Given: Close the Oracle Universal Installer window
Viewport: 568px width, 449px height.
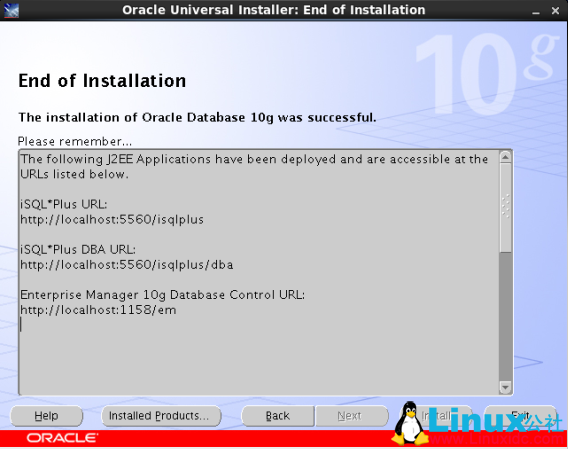Looking at the screenshot, I should click(x=555, y=11).
